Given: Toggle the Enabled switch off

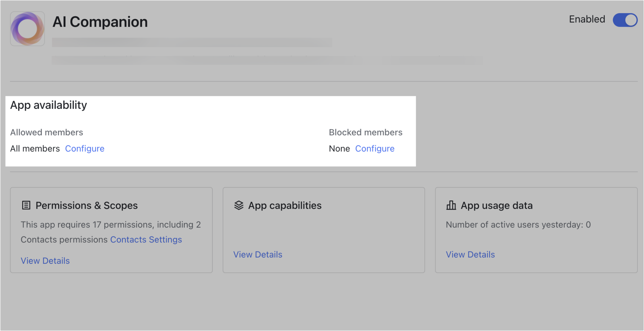Looking at the screenshot, I should (625, 20).
